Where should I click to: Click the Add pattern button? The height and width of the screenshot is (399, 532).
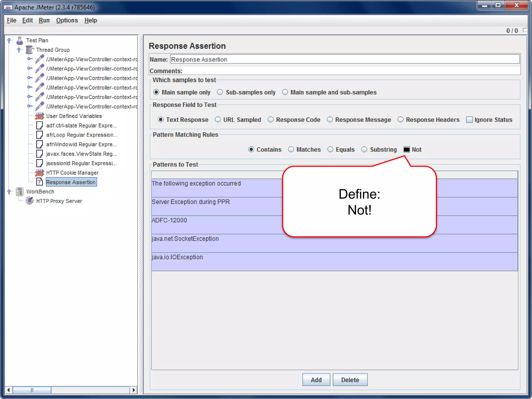(x=316, y=380)
